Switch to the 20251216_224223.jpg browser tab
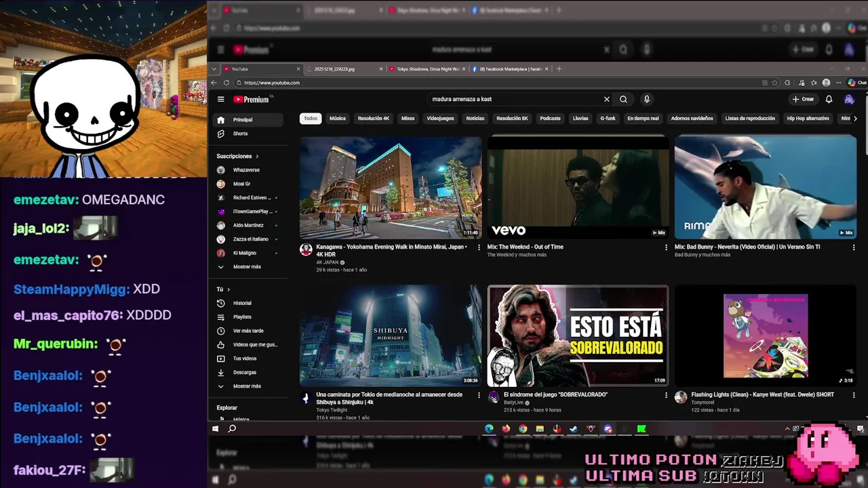Image resolution: width=868 pixels, height=488 pixels. (x=344, y=68)
